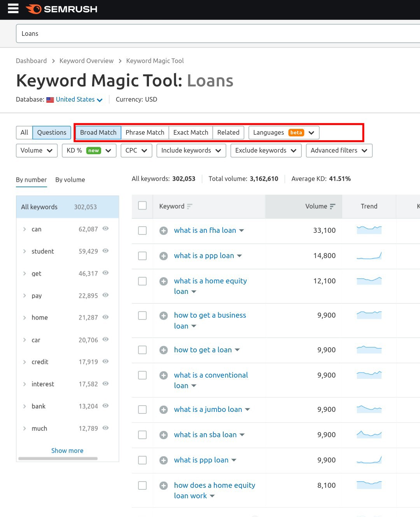
Task: Check the 'how to get a loan' checkbox
Action: pyautogui.click(x=142, y=350)
